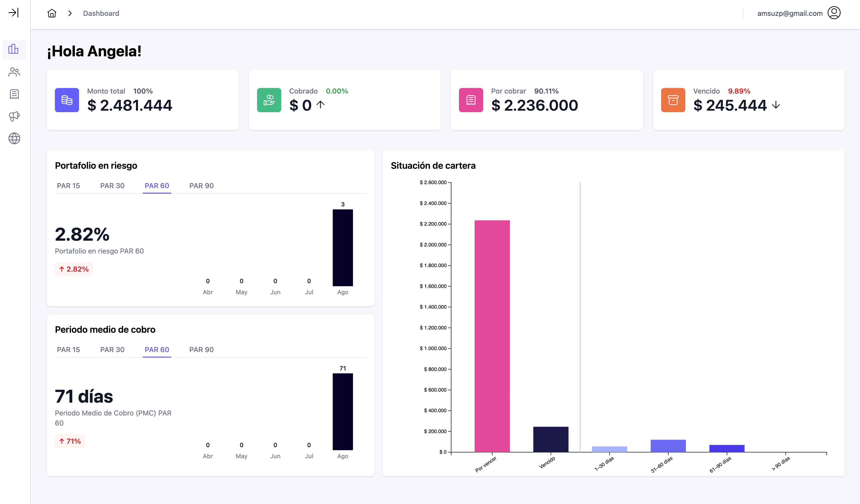The image size is (860, 504).
Task: Click the pink Por vencer bar
Action: click(492, 336)
